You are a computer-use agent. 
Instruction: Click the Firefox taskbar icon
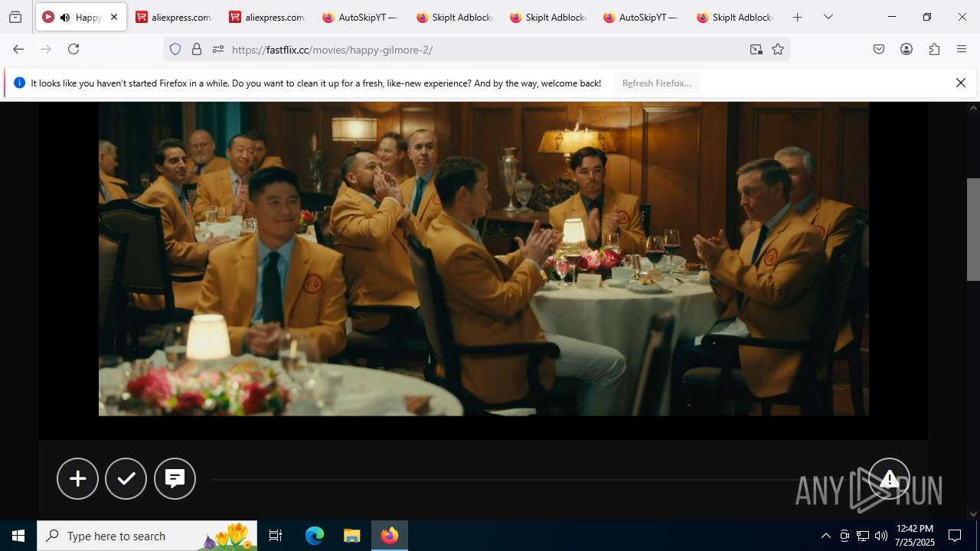coord(390,536)
